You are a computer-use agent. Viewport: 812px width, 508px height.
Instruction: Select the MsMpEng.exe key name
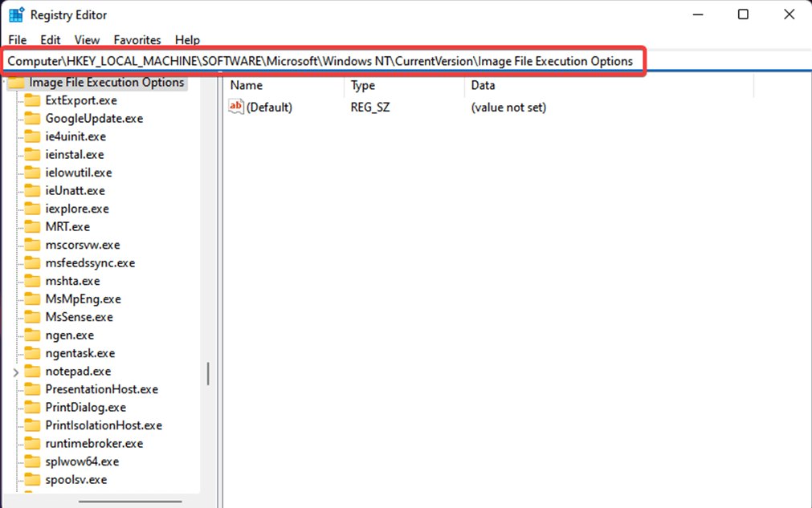83,299
